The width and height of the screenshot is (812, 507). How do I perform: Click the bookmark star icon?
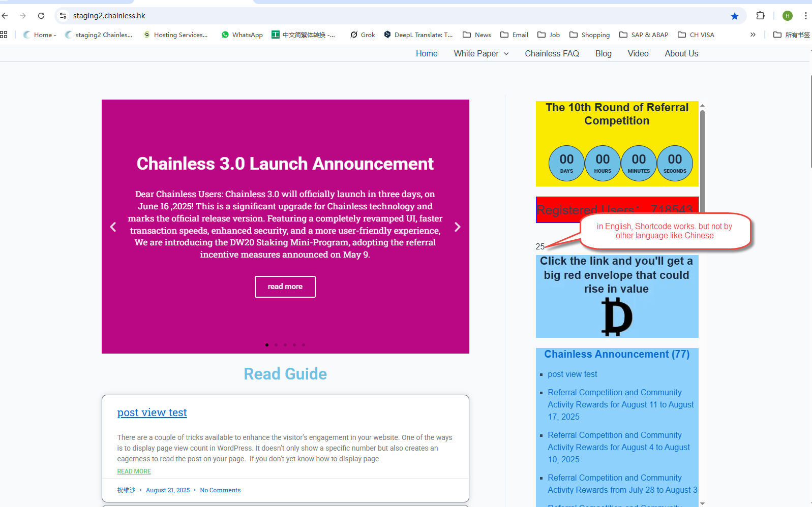click(735, 16)
